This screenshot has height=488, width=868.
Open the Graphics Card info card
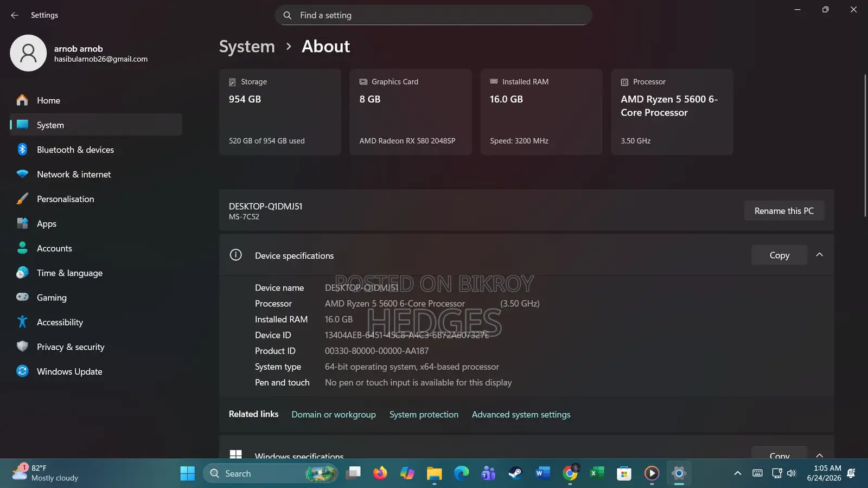pos(411,112)
